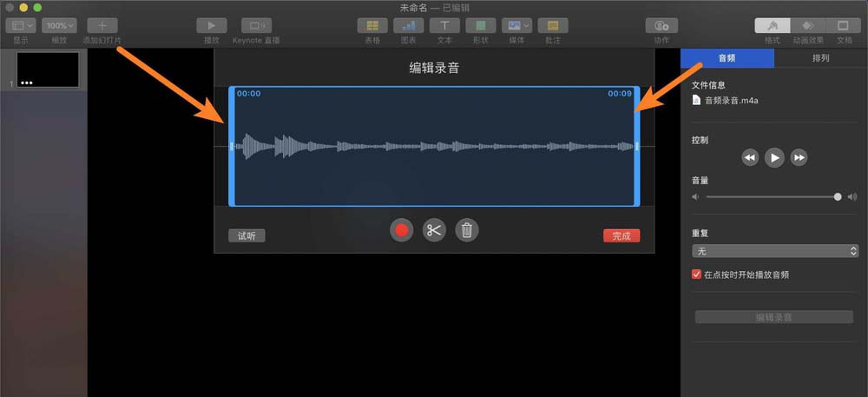Image resolution: width=868 pixels, height=397 pixels.
Task: Open the 重复 dropdown showing 无
Action: click(x=774, y=251)
